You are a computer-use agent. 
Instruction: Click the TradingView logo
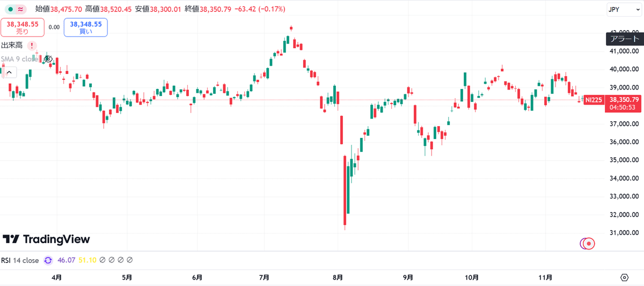(46, 239)
